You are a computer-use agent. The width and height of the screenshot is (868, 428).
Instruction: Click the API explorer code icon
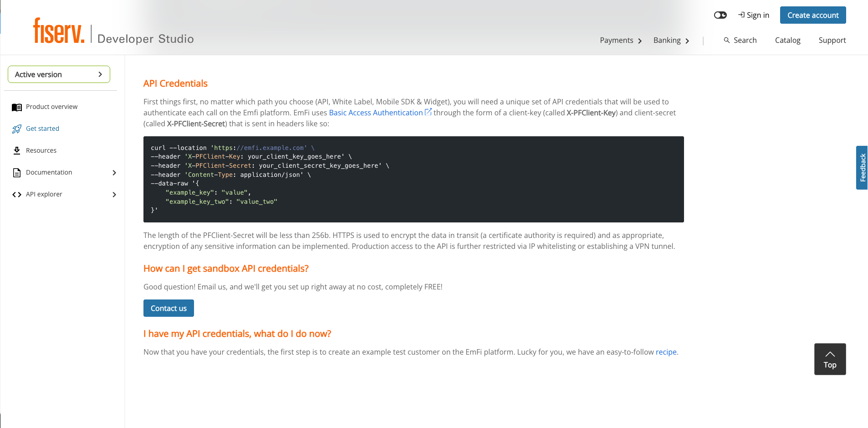pos(17,194)
